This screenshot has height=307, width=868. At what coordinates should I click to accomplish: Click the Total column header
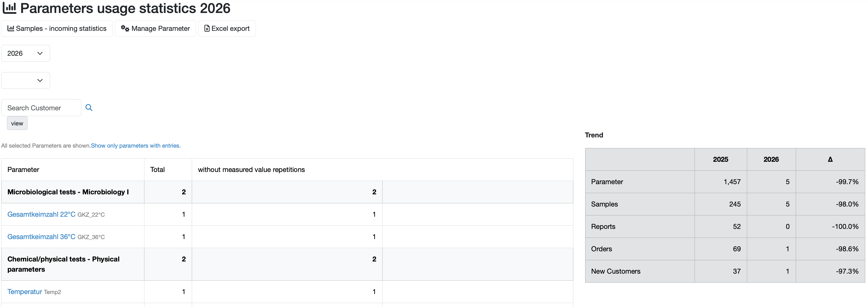tap(157, 170)
